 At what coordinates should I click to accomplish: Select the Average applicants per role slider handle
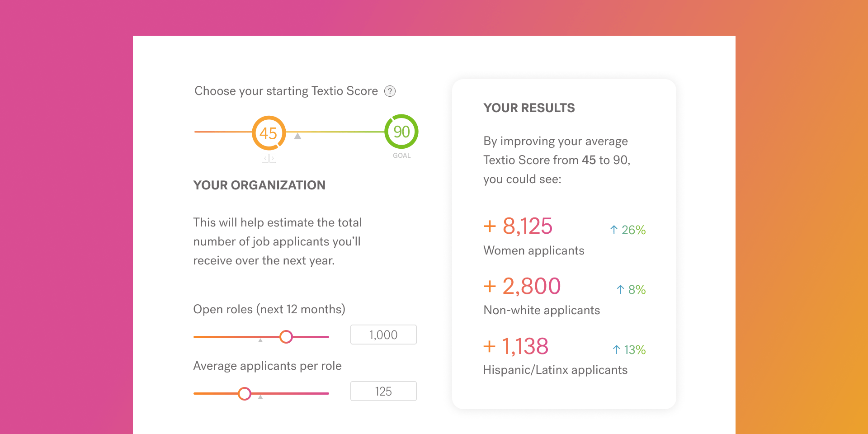click(x=245, y=393)
